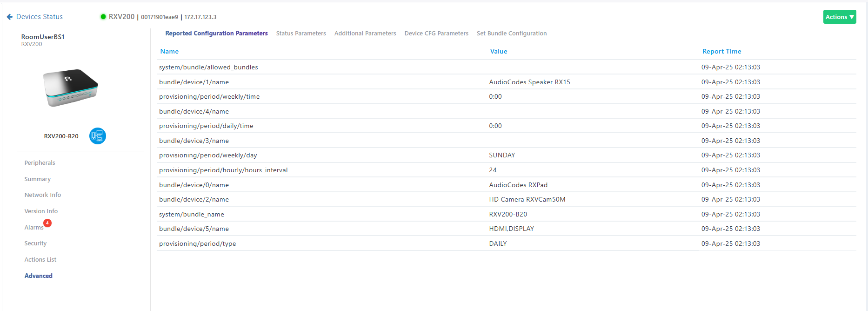Select row bundle/device/5/name
Image resolution: width=868 pixels, height=311 pixels.
[x=507, y=229]
